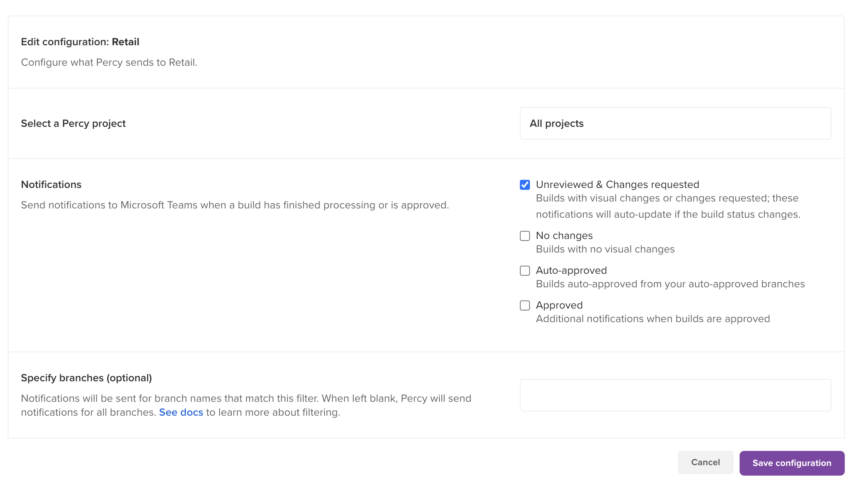Click the "Select a Percy project" label

coord(73,123)
